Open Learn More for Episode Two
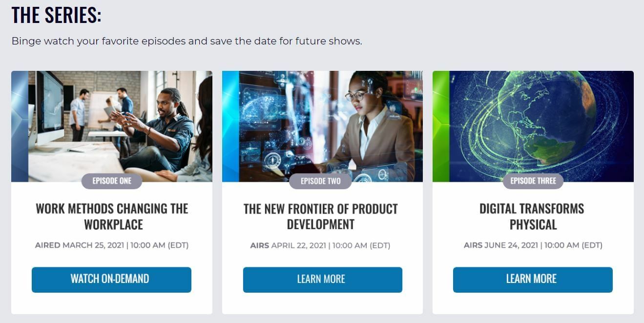The image size is (644, 323). click(x=322, y=280)
